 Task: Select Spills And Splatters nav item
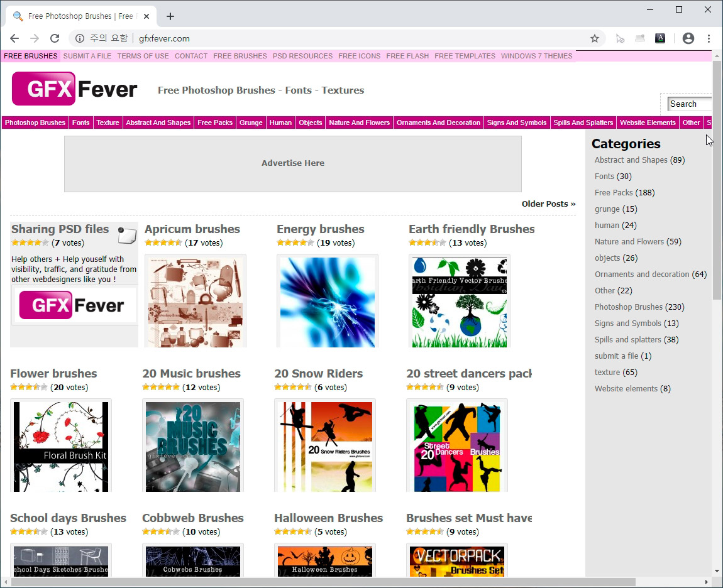pos(583,122)
